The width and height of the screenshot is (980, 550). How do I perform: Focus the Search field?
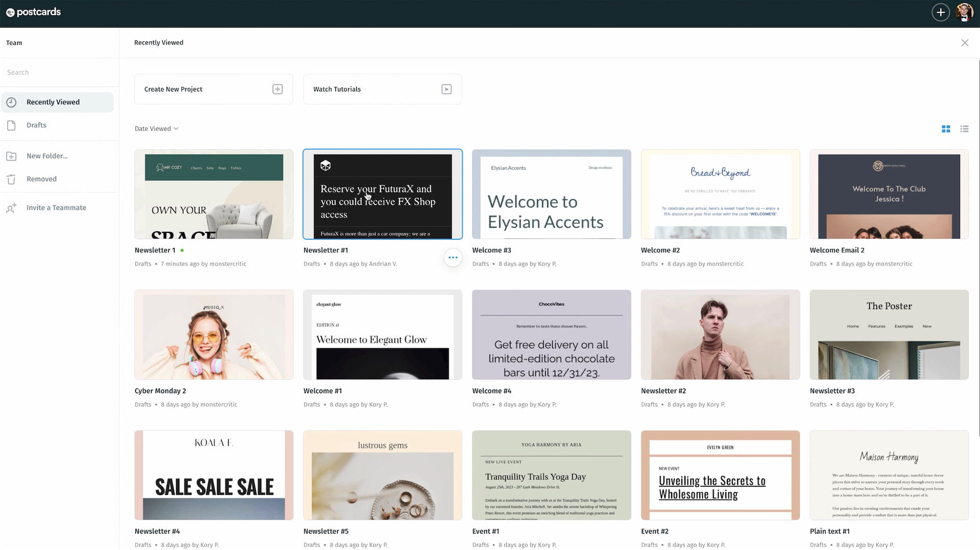pyautogui.click(x=59, y=73)
